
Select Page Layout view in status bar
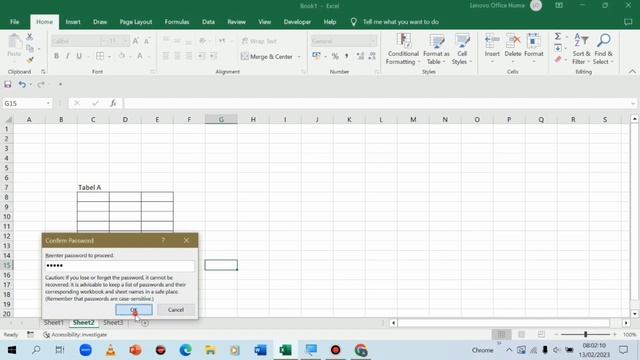[521, 334]
